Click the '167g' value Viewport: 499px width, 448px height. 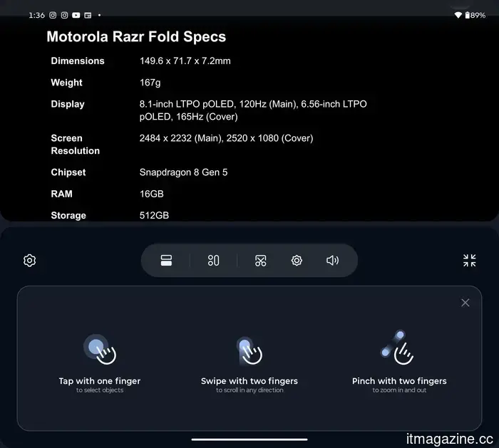[150, 83]
